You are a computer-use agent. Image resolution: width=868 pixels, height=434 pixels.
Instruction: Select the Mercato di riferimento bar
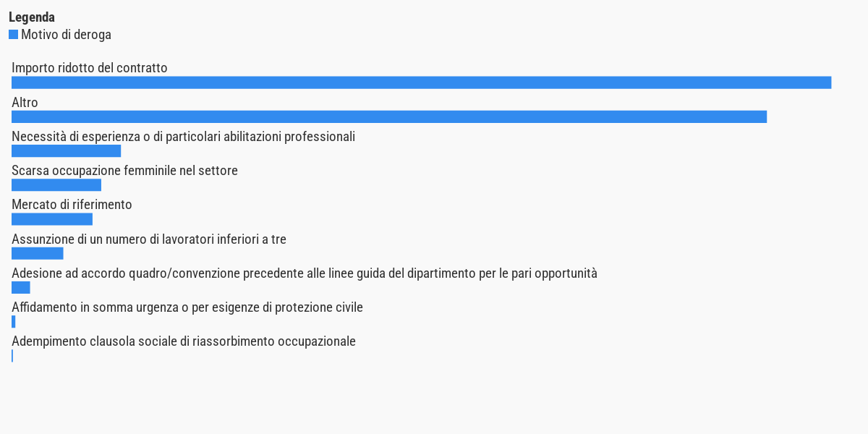coord(52,219)
